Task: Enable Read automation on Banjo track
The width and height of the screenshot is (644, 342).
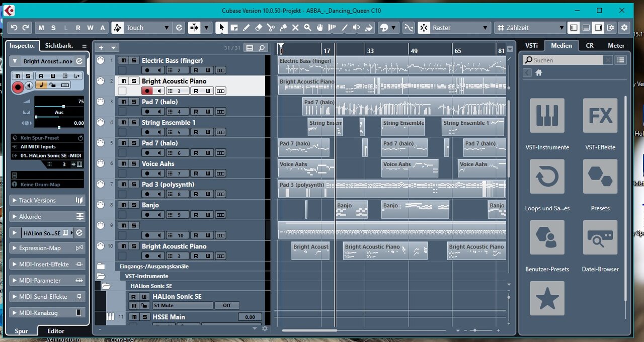Action: pos(196,215)
